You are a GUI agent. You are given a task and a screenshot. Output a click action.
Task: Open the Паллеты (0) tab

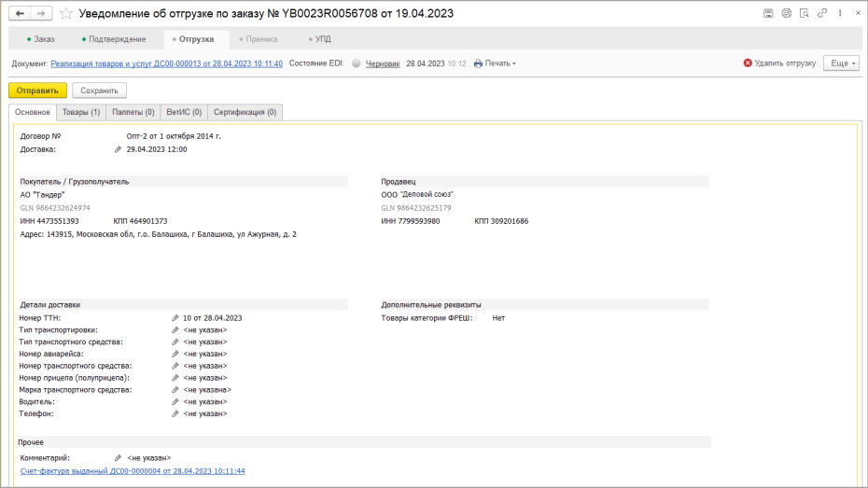(x=133, y=112)
